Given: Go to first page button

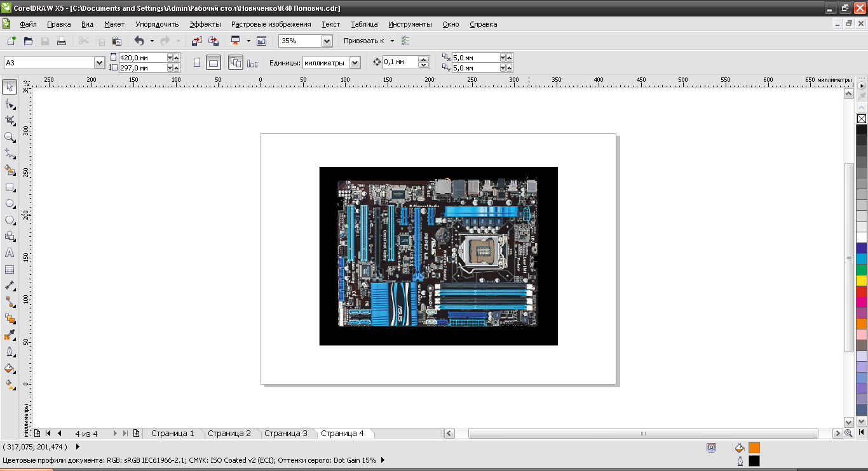Looking at the screenshot, I should 48,434.
